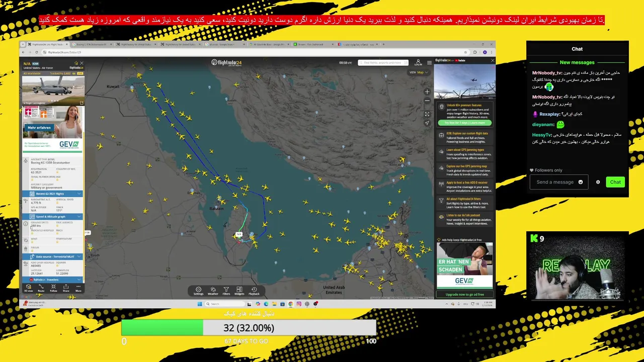The height and width of the screenshot is (362, 644).
Task: Expand the Travelers section
Action: point(53,280)
